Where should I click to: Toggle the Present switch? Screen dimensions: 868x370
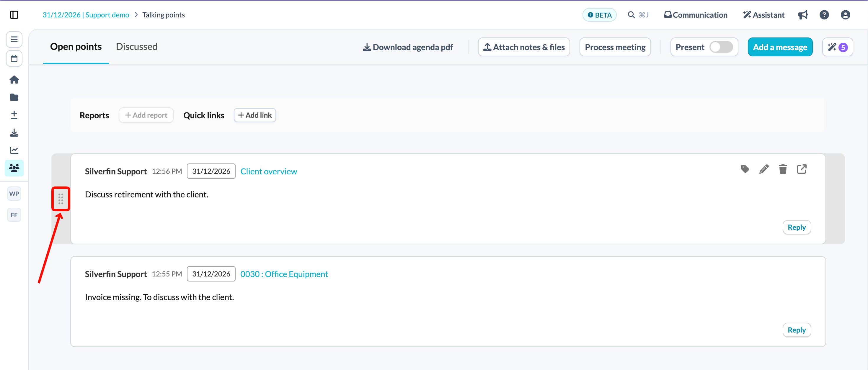click(x=721, y=47)
